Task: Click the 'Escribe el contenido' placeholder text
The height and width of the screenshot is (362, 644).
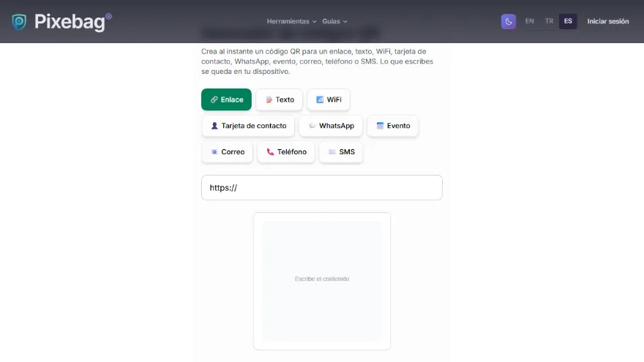Action: [322, 279]
